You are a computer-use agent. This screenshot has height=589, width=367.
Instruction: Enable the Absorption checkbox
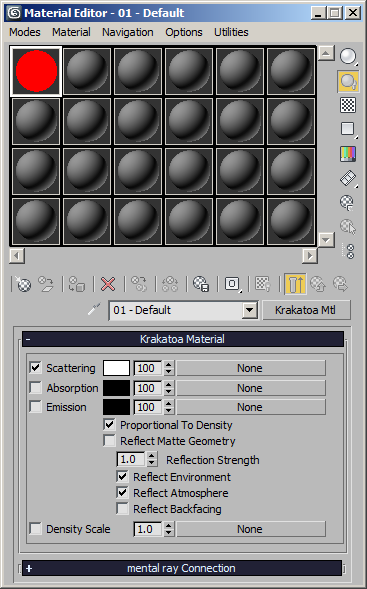(x=35, y=387)
